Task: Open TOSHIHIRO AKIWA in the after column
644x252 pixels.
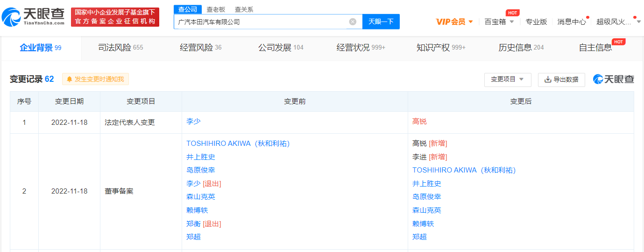Action: pyautogui.click(x=464, y=170)
